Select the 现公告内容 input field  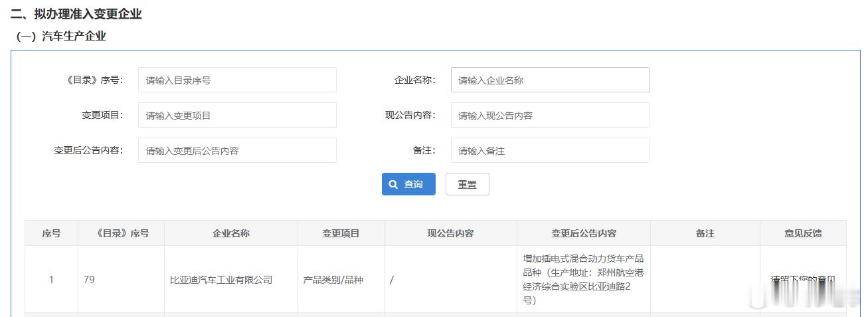tap(550, 115)
